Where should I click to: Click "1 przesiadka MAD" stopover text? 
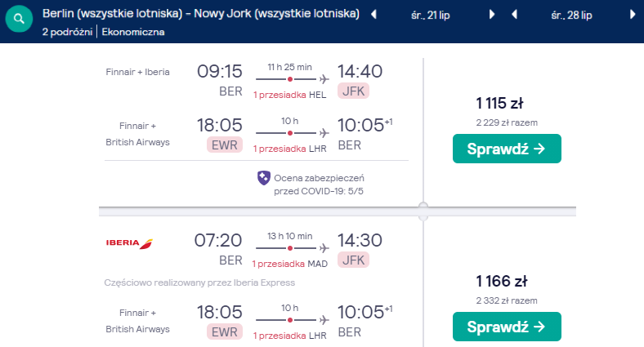coord(289,264)
